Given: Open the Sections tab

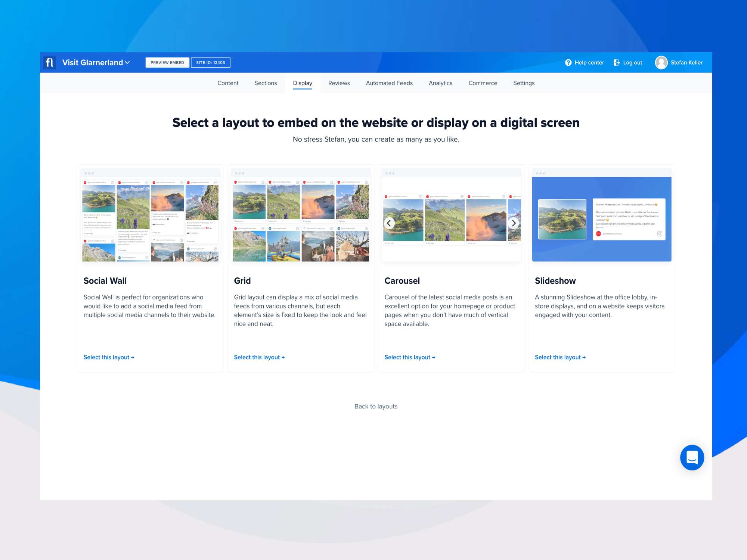Looking at the screenshot, I should coord(266,83).
